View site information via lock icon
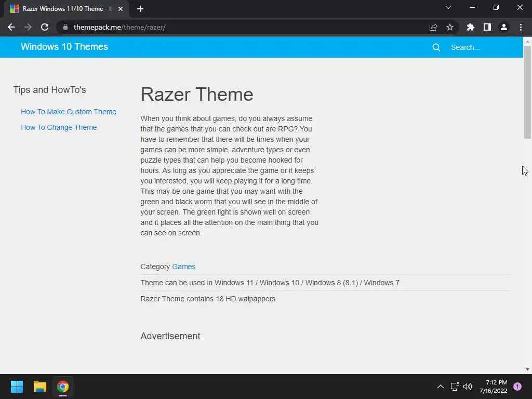Image resolution: width=532 pixels, height=399 pixels. pyautogui.click(x=65, y=27)
